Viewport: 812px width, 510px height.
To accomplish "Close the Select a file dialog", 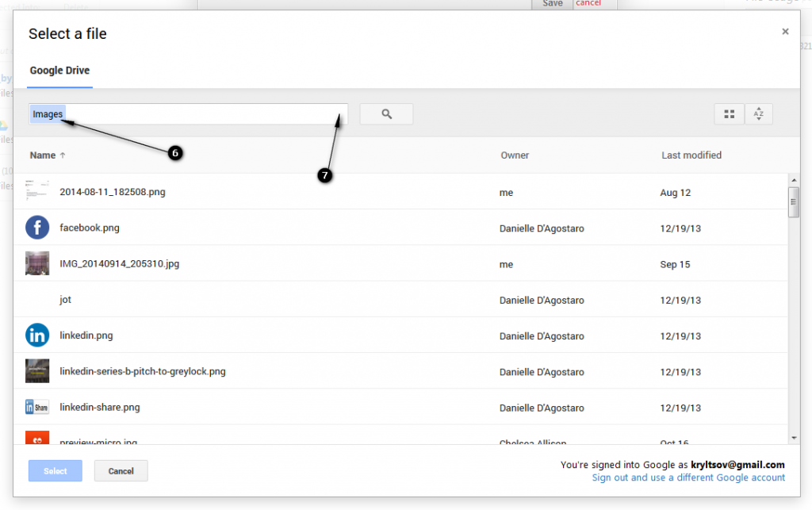I will (x=784, y=31).
